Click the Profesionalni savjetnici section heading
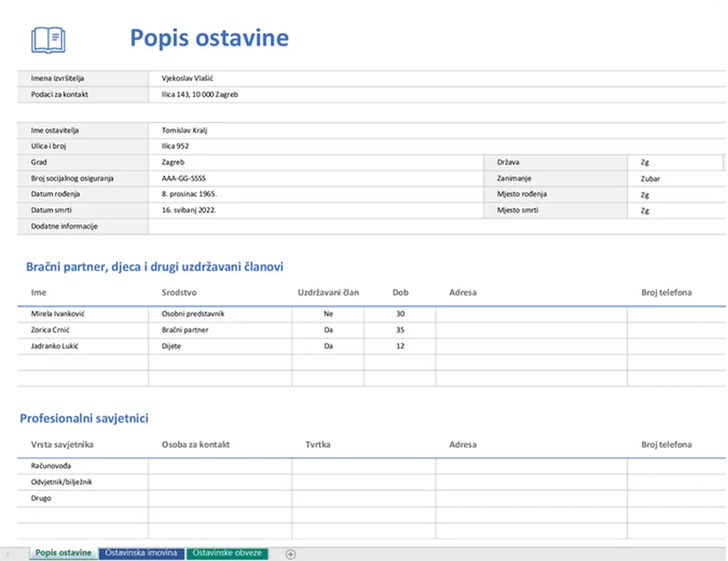Viewport: 728px width, 561px height. coord(85,417)
